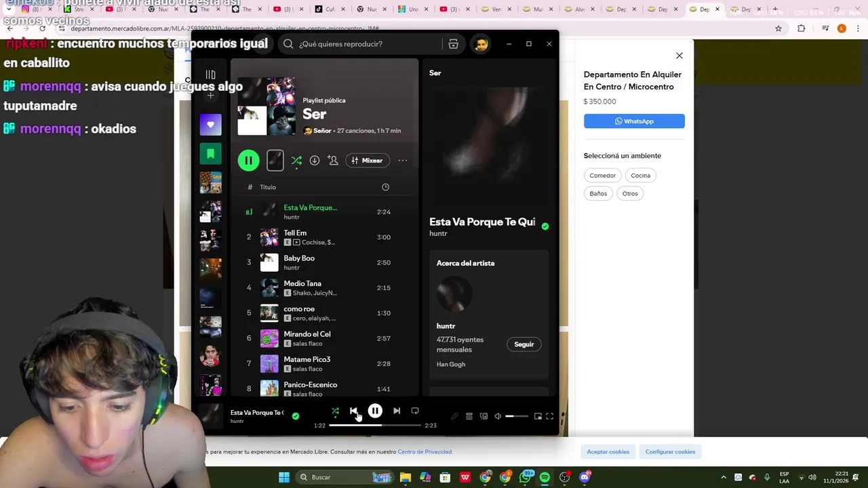Play the track Tell Em
The width and height of the screenshot is (868, 488).
[325, 237]
